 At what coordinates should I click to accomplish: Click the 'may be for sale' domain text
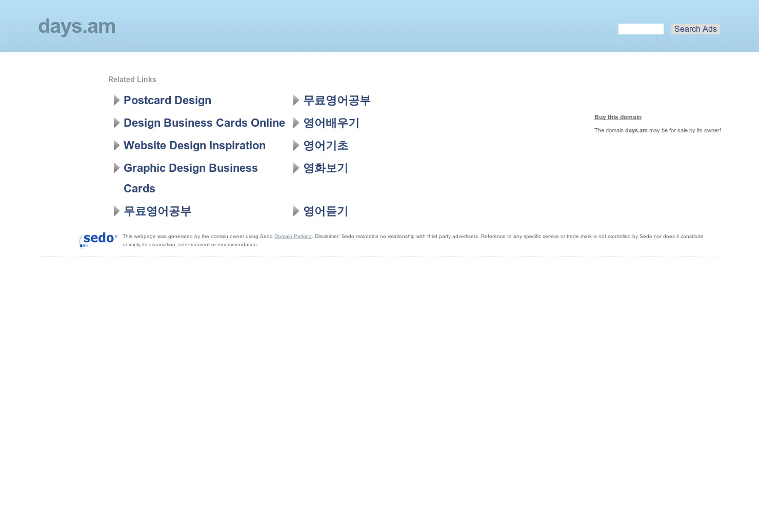tap(657, 130)
